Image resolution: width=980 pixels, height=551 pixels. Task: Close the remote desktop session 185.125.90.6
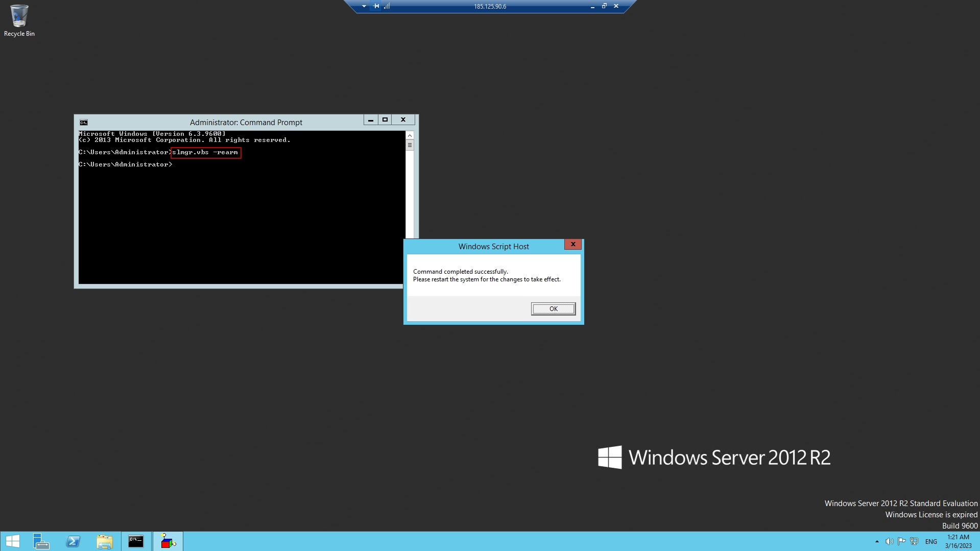(616, 6)
